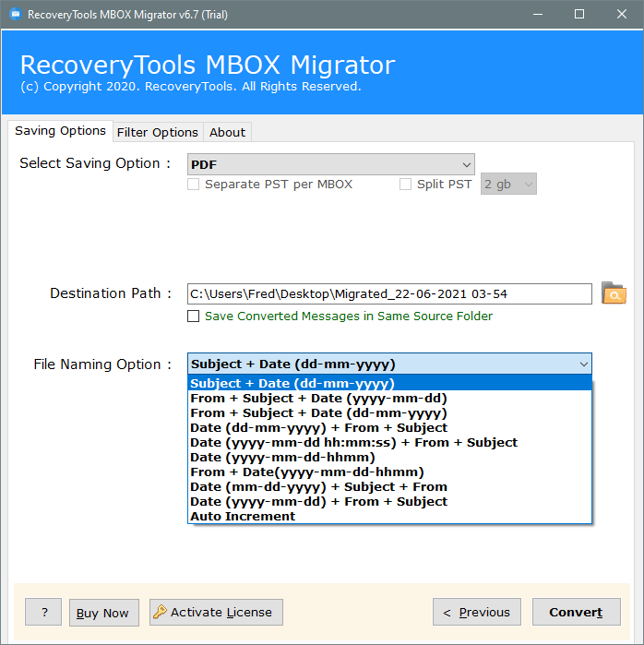Select From + Subject + Date (dd-mm-yyyy)

click(x=389, y=413)
